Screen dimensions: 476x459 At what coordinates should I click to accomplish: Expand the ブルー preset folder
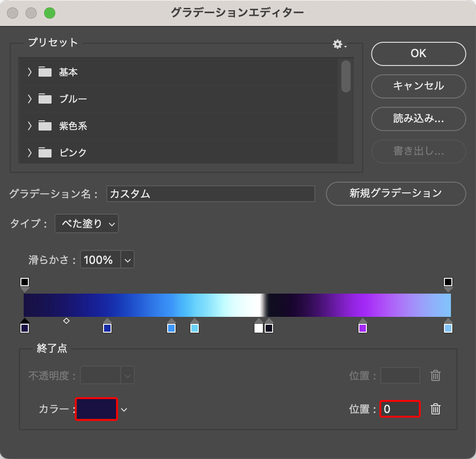click(x=30, y=99)
